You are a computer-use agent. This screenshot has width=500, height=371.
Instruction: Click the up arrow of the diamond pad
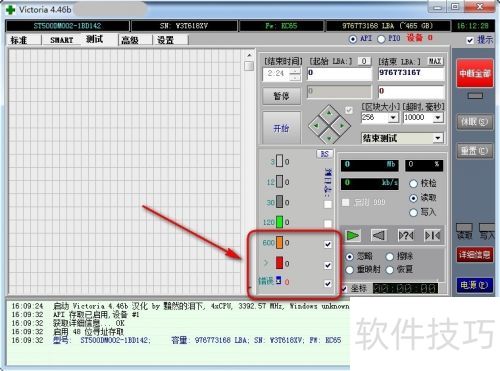[x=329, y=113]
